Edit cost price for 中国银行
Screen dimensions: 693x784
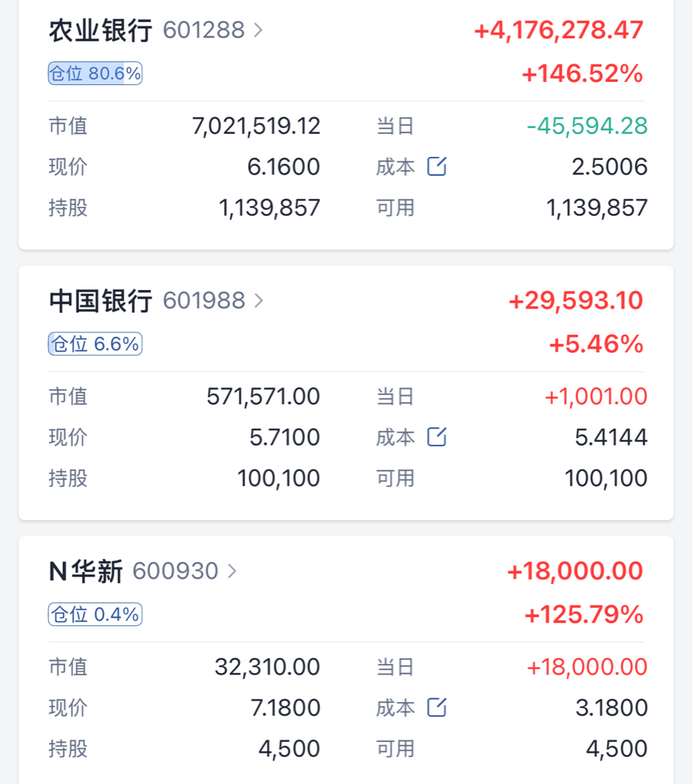tap(436, 437)
